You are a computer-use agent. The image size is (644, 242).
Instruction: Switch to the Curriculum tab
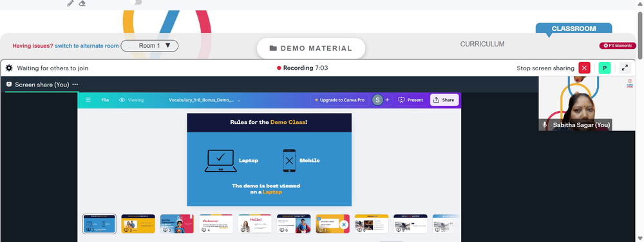[x=482, y=44]
